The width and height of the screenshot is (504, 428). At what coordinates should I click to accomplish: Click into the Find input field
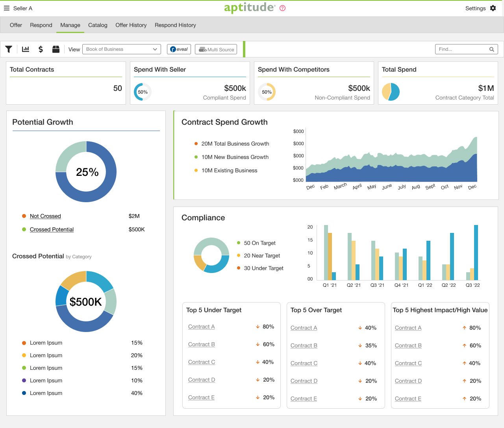pos(461,49)
